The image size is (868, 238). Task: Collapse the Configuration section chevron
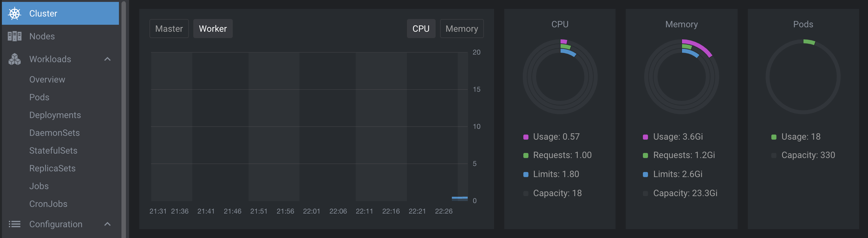point(107,224)
